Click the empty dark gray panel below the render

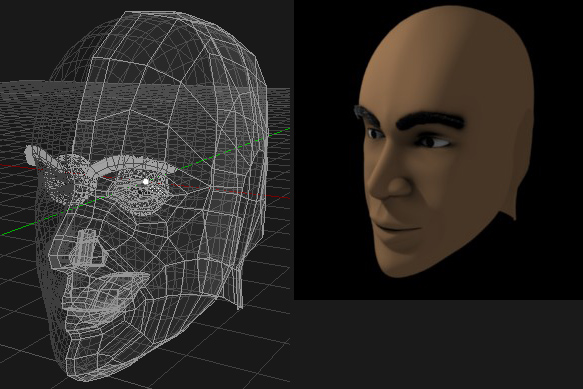[x=438, y=344]
